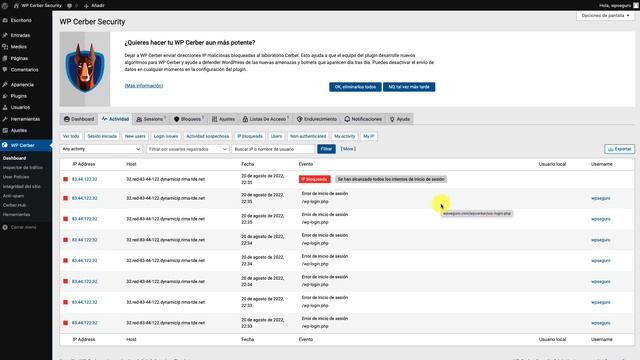Click the 'OK, eliminarlos todos' button
The height and width of the screenshot is (360, 640).
[355, 87]
